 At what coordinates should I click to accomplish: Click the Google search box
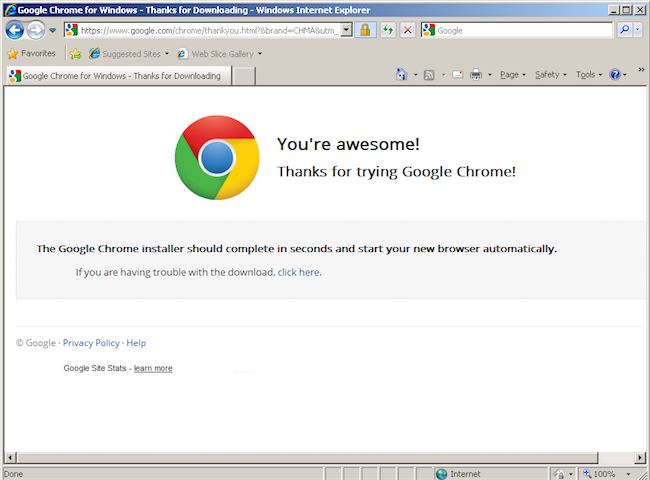point(517,30)
